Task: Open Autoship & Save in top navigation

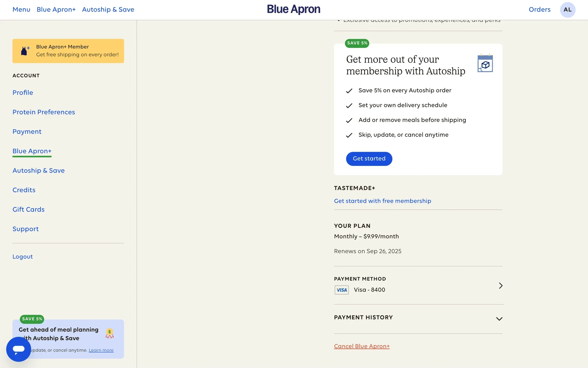Action: [x=108, y=10]
